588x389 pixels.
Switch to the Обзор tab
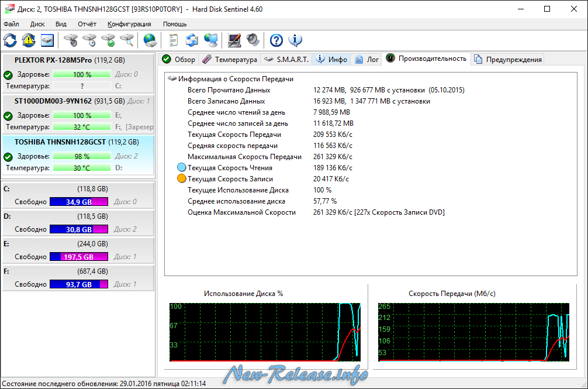(x=178, y=59)
